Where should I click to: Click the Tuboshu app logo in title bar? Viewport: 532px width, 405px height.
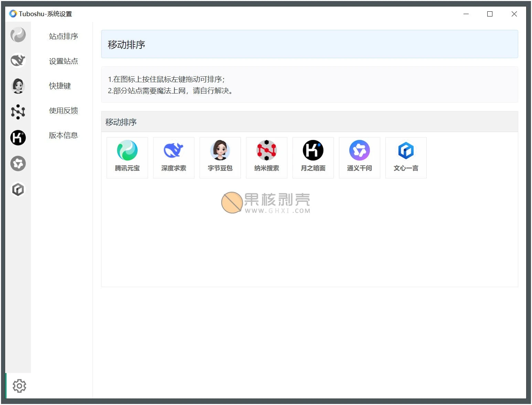13,14
